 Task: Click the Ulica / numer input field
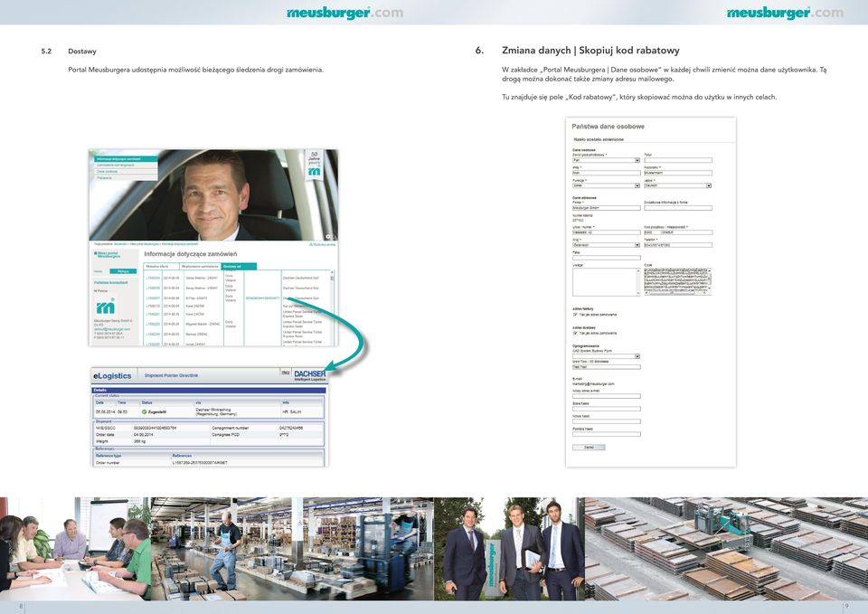(x=606, y=232)
